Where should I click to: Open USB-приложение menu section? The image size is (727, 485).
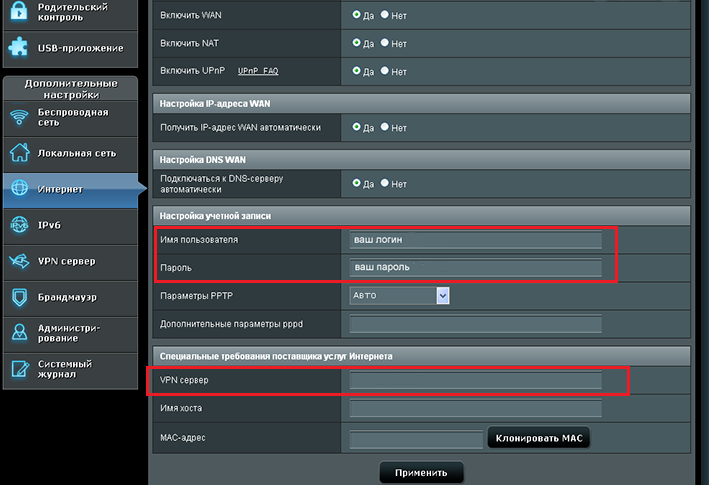click(x=70, y=48)
